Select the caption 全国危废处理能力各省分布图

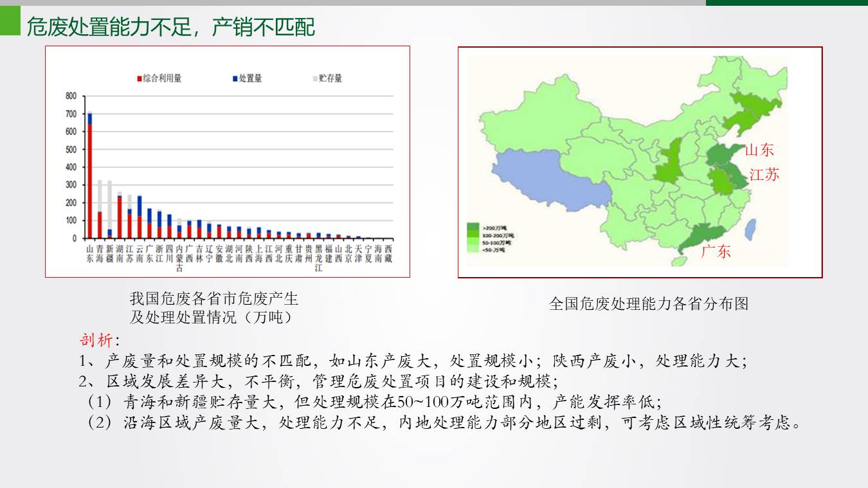(649, 303)
